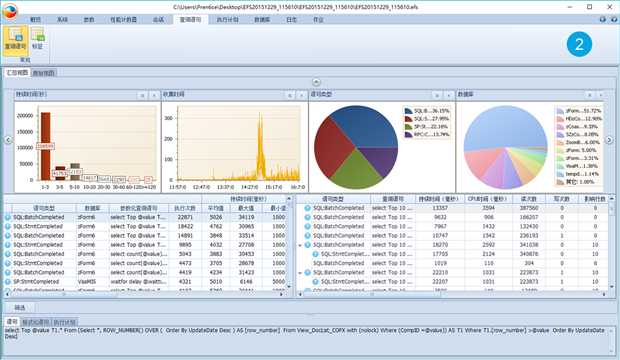Click second header button of 持续时间 chart panel
Image resolution: width=620 pixels, height=360 pixels.
tap(154, 95)
